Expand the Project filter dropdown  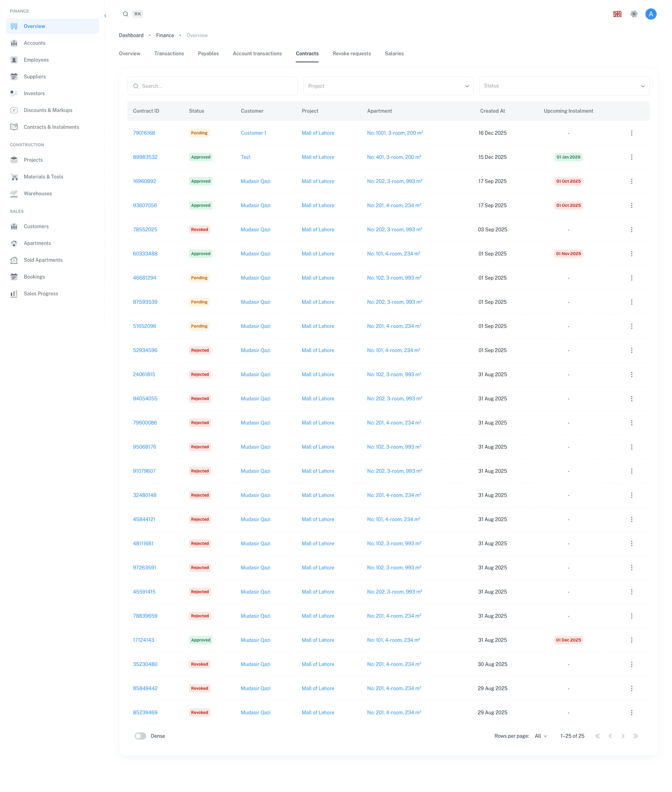388,86
